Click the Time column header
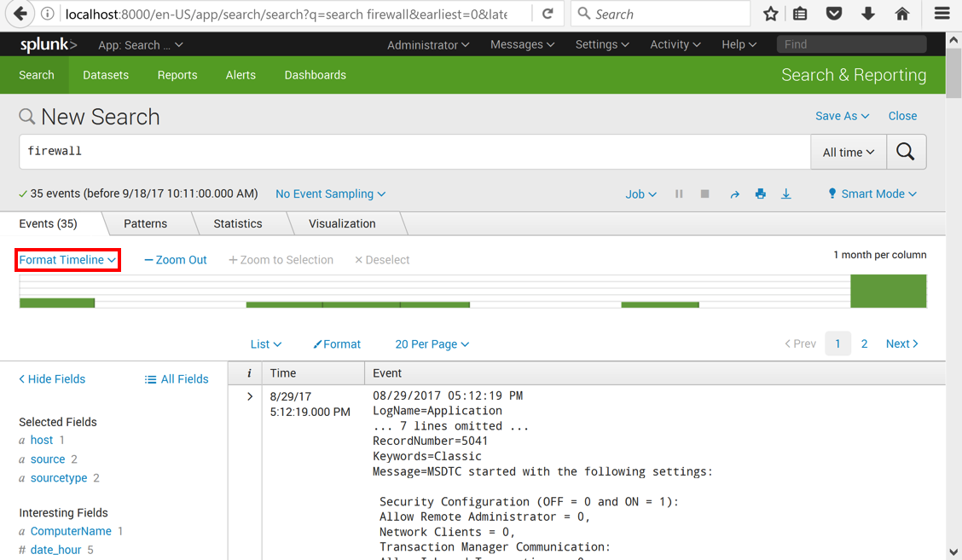This screenshot has width=962, height=560. pos(313,373)
